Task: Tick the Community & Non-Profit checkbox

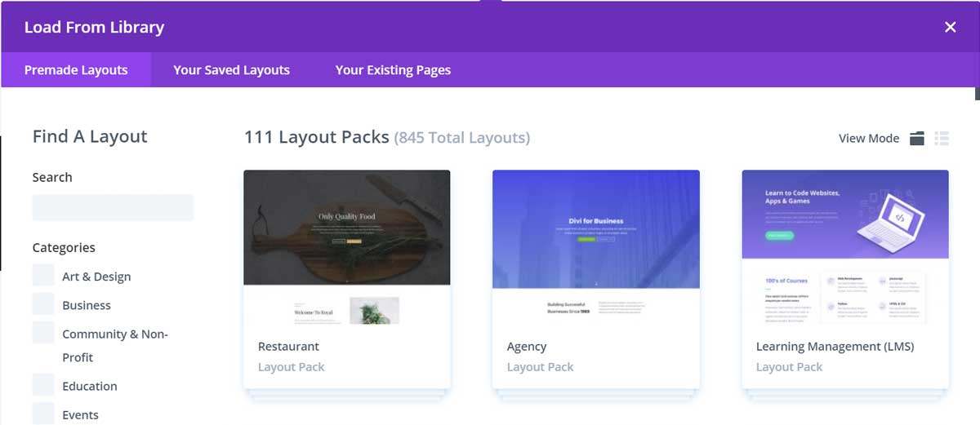Action: [x=43, y=333]
